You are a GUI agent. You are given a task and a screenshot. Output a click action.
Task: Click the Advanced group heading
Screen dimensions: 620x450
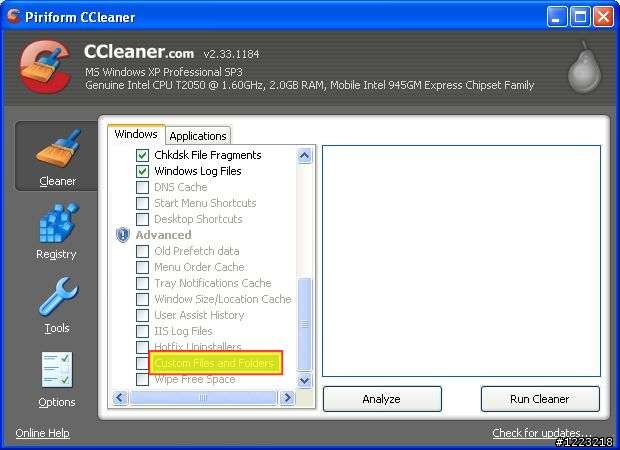click(164, 235)
